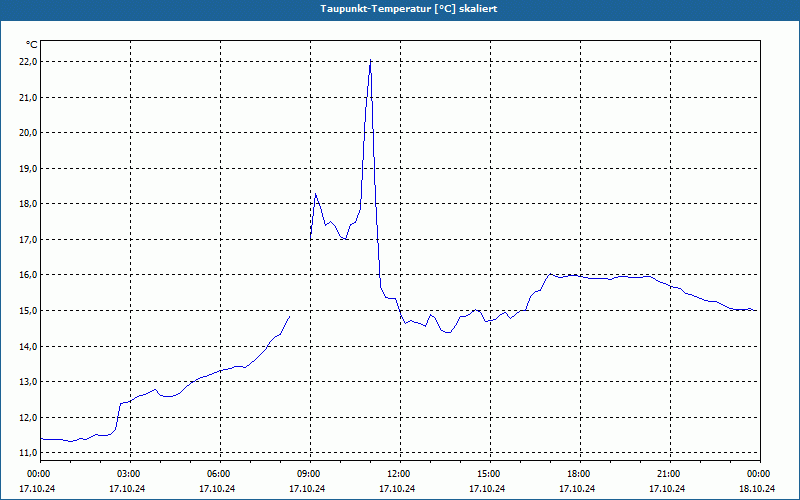Viewport: 800px width, 500px height.
Task: Click the 14,0 temperature value
Action: point(28,346)
